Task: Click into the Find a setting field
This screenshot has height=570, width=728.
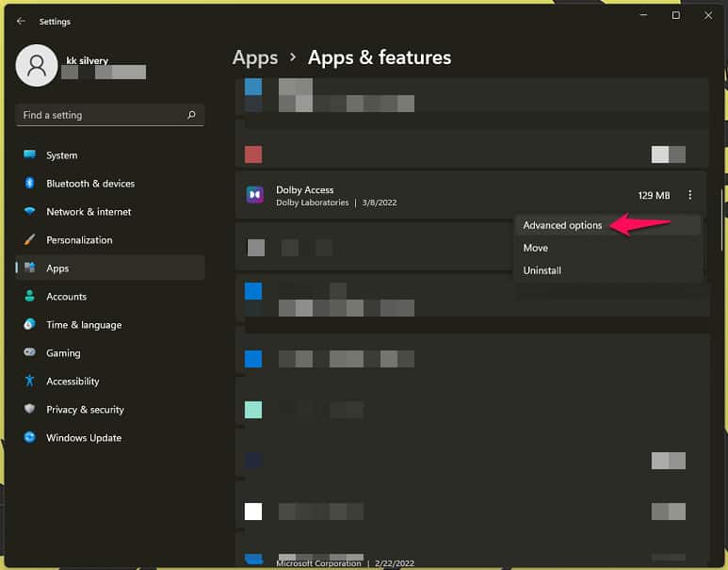Action: click(x=99, y=115)
